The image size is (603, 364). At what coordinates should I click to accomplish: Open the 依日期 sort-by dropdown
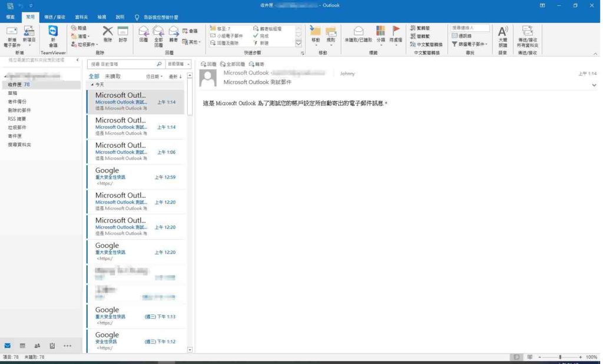[154, 77]
